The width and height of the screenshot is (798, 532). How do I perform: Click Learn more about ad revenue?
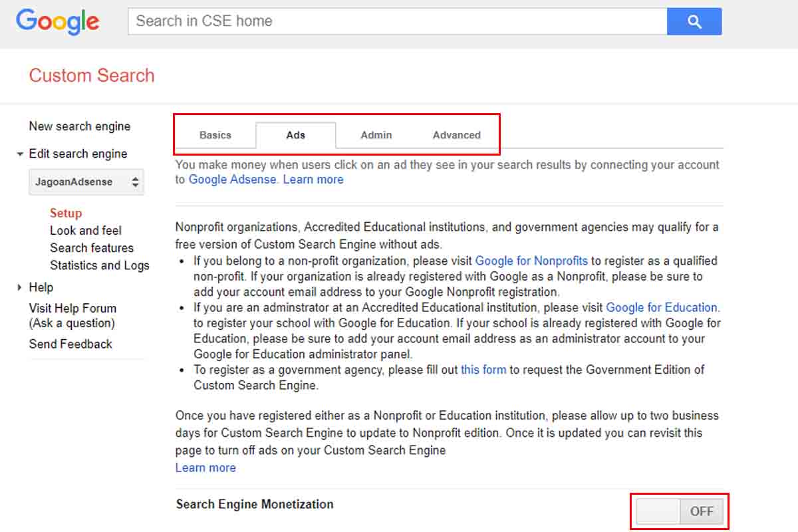click(313, 179)
